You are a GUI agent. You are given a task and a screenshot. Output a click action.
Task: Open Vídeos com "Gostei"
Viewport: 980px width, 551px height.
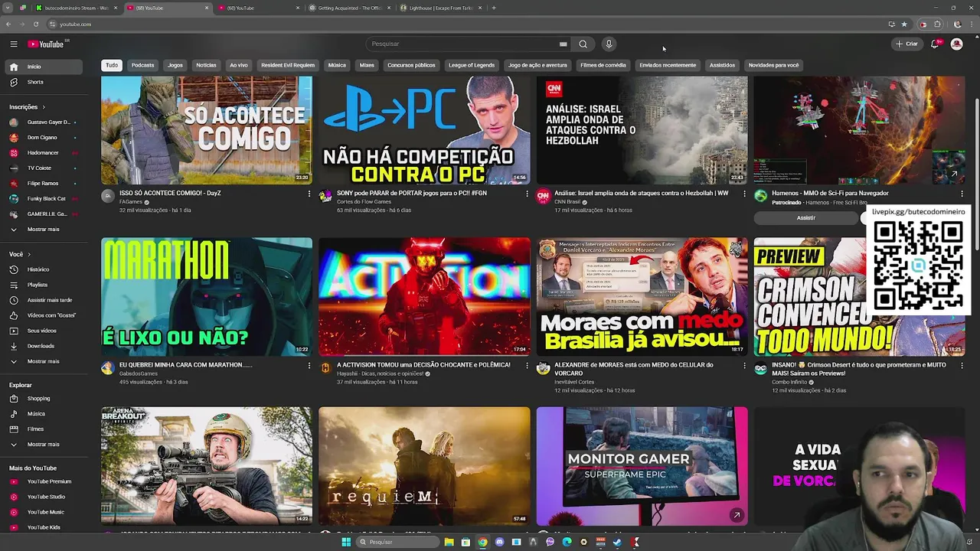point(45,315)
